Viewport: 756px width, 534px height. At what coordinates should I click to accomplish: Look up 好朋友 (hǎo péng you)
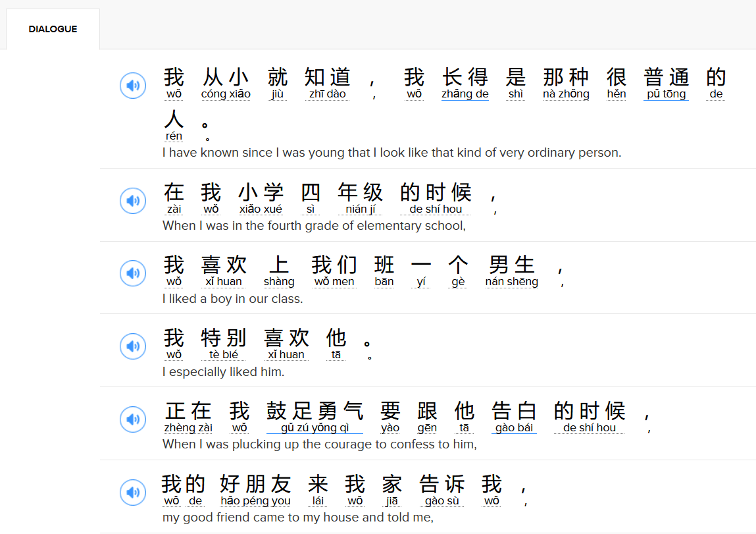(255, 485)
